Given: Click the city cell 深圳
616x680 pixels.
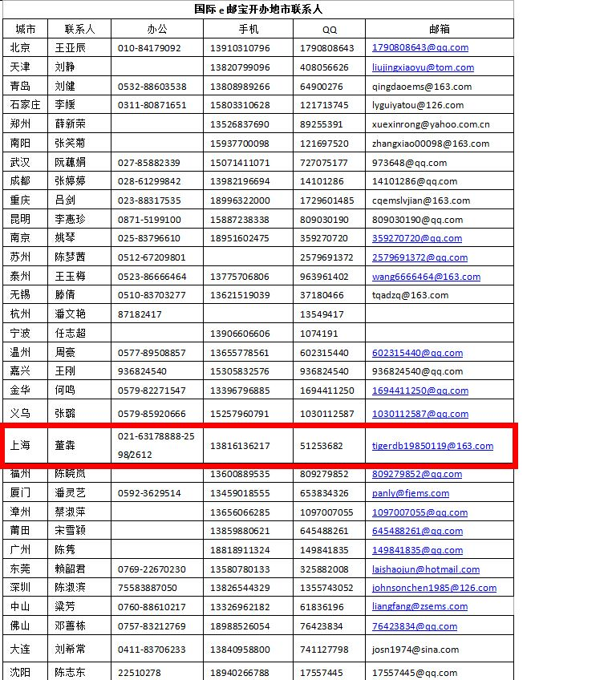Looking at the screenshot, I should point(20,587).
